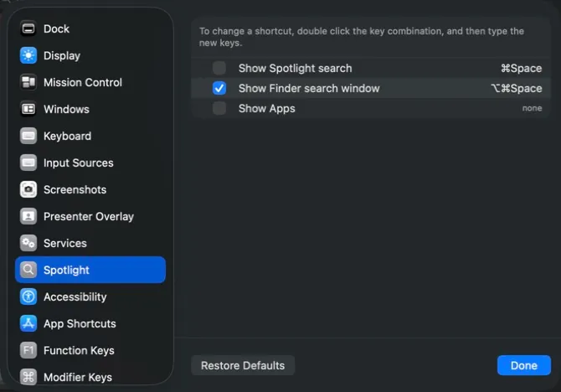The height and width of the screenshot is (392, 561).
Task: Click the 'none' shortcut for Show Apps
Action: [532, 108]
